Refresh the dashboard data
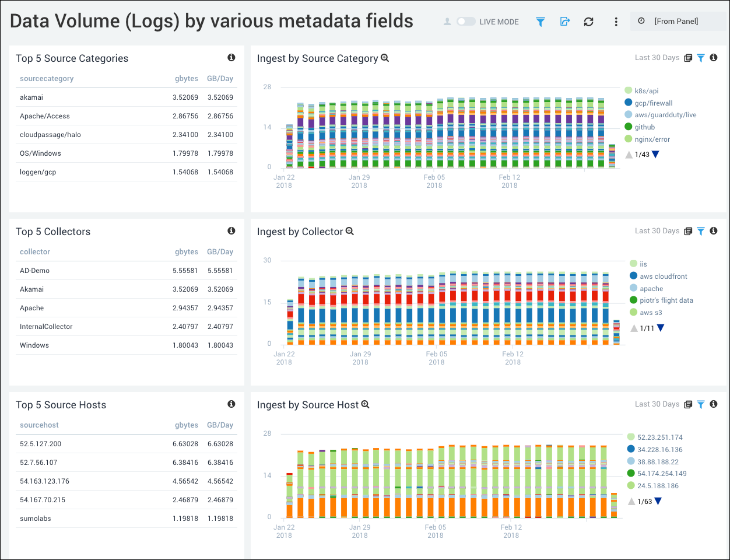This screenshot has height=560, width=730. (x=589, y=21)
